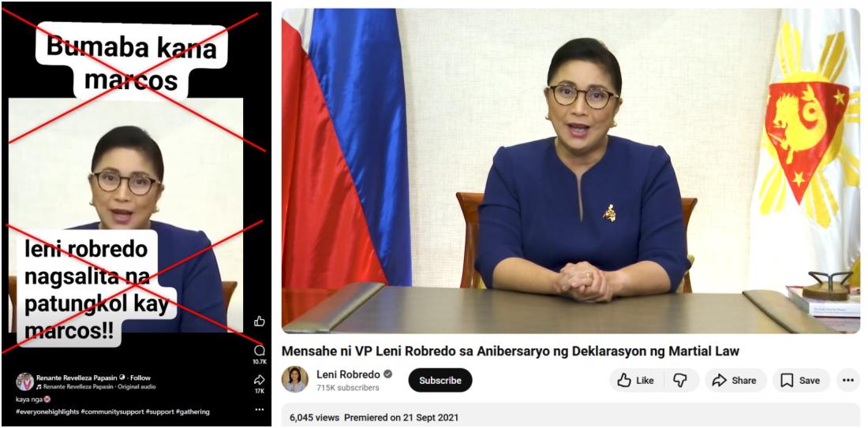Like the YouTube video
868x428 pixels.
tap(635, 381)
